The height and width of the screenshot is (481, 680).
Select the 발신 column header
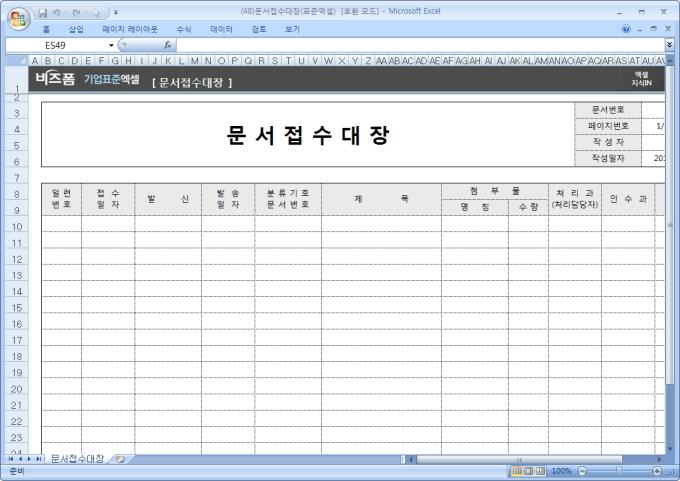[x=168, y=199]
